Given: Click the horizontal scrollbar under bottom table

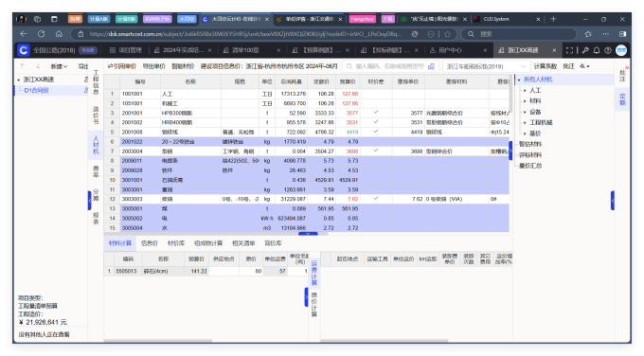Looking at the screenshot, I should 158,341.
